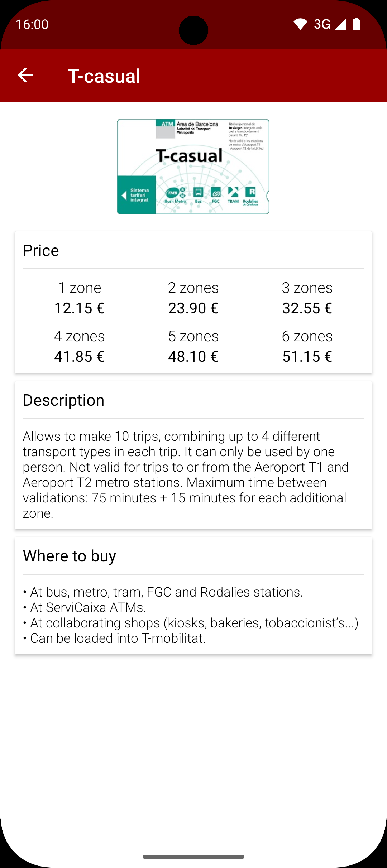Tap the Where to buy heading
387x868 pixels.
point(70,556)
